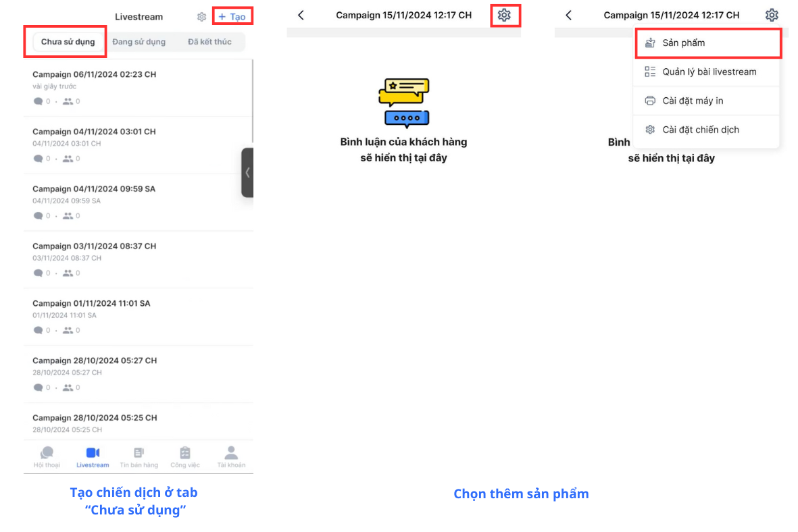Select Cài đặt chiến dịch menu item
The image size is (798, 532).
click(x=707, y=130)
